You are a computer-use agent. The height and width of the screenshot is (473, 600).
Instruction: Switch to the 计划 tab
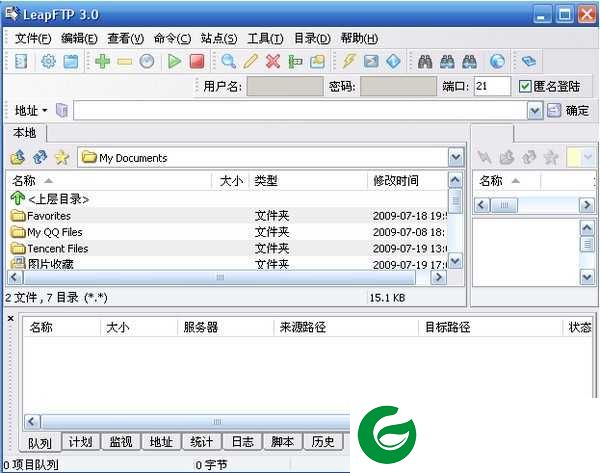coord(80,442)
